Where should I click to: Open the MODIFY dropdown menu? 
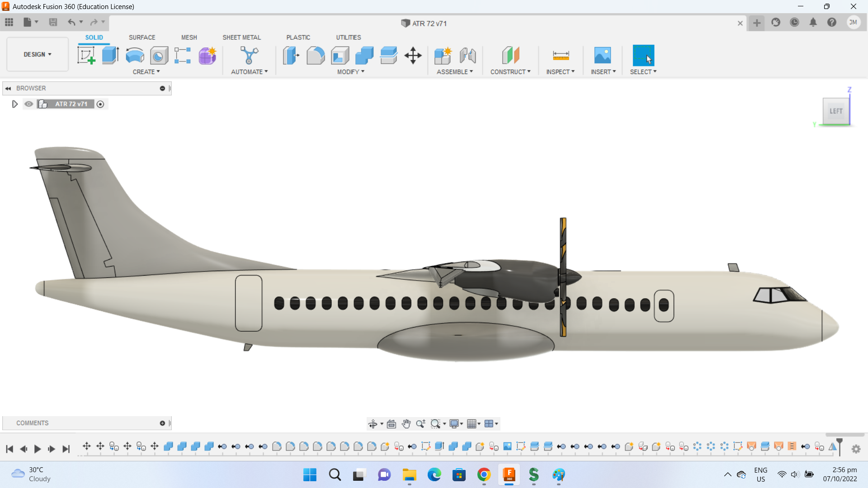tap(350, 72)
